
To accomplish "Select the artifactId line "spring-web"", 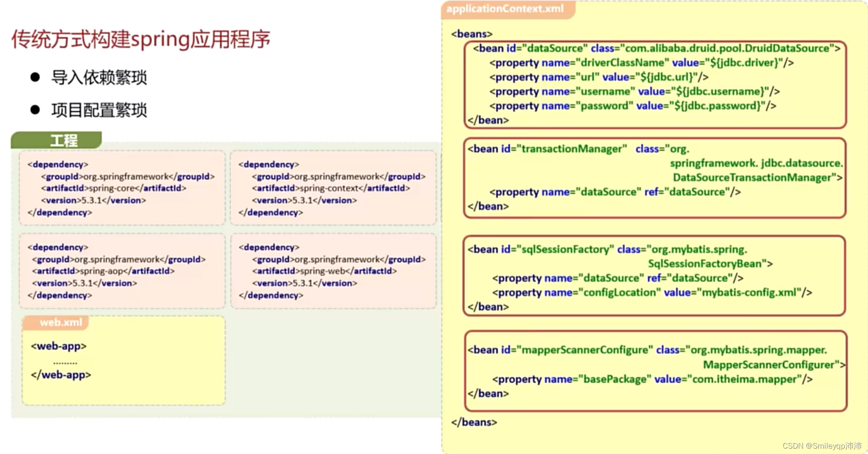I will tap(325, 271).
